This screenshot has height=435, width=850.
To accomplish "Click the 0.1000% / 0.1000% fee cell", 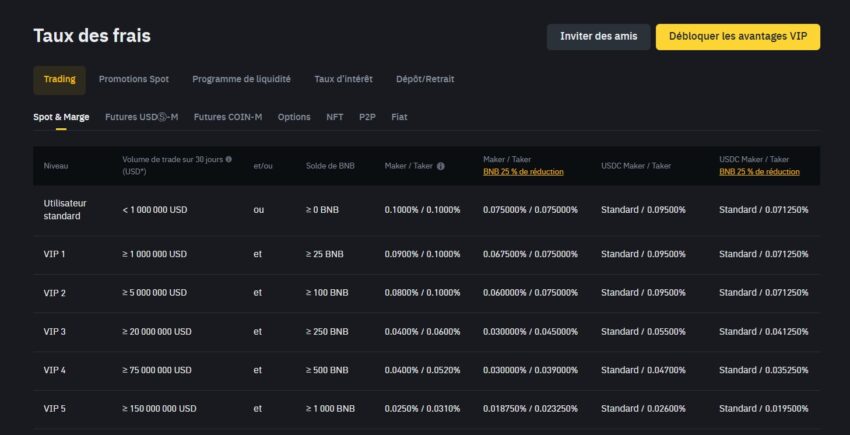I will tap(422, 210).
